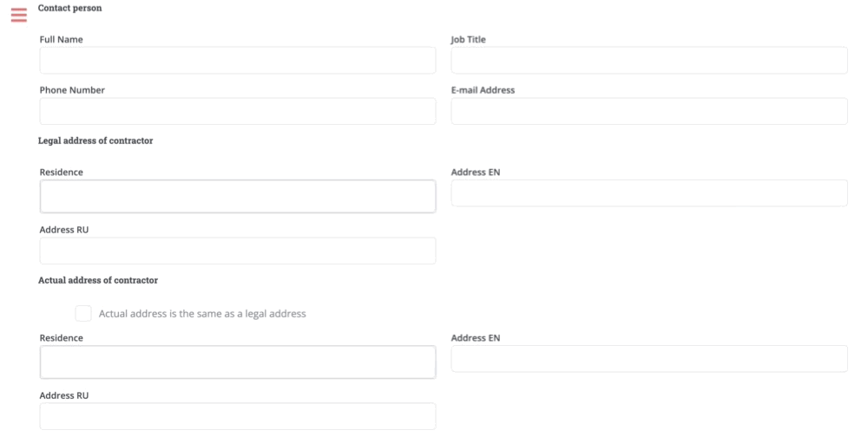
Task: Click Address RU field under Legal address
Action: [x=237, y=251]
